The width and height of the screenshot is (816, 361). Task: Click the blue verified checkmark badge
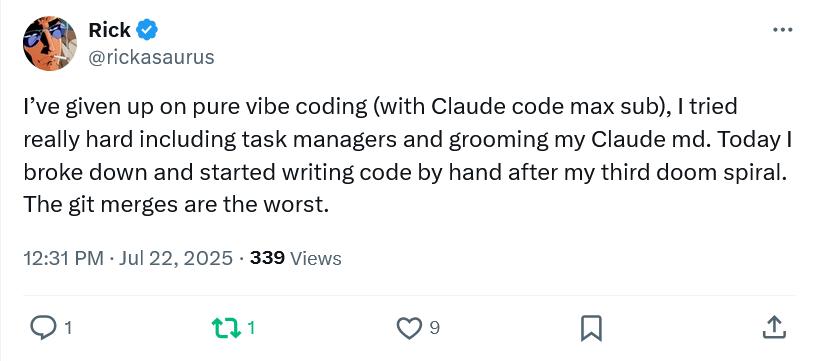147,30
